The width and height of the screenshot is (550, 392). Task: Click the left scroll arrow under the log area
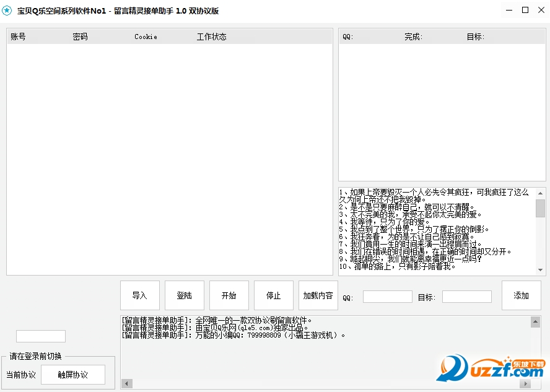(x=128, y=383)
